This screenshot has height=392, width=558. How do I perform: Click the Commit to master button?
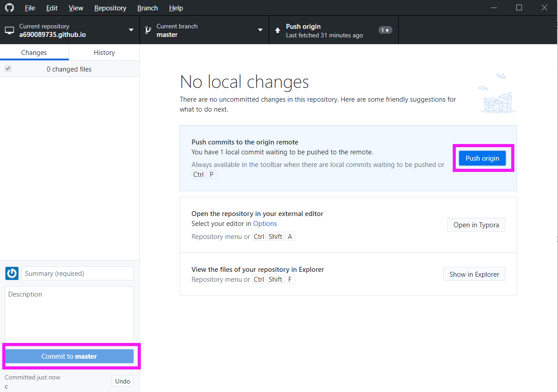coord(69,356)
